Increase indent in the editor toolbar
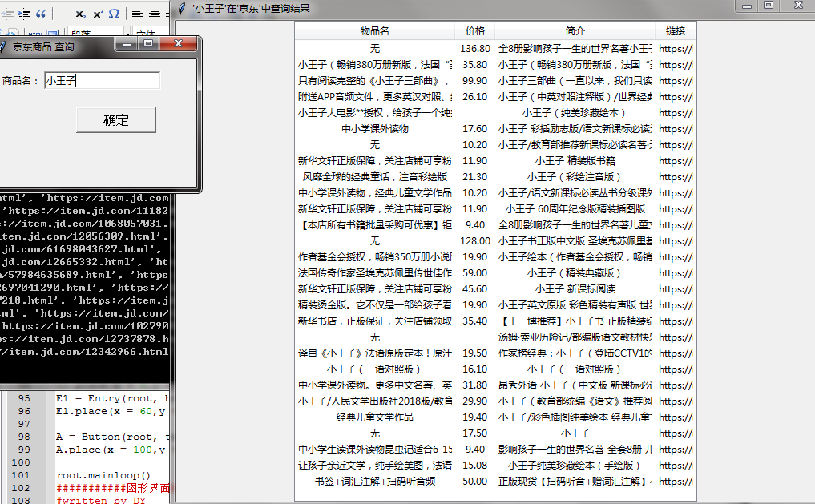This screenshot has width=815, height=504. coord(24,14)
